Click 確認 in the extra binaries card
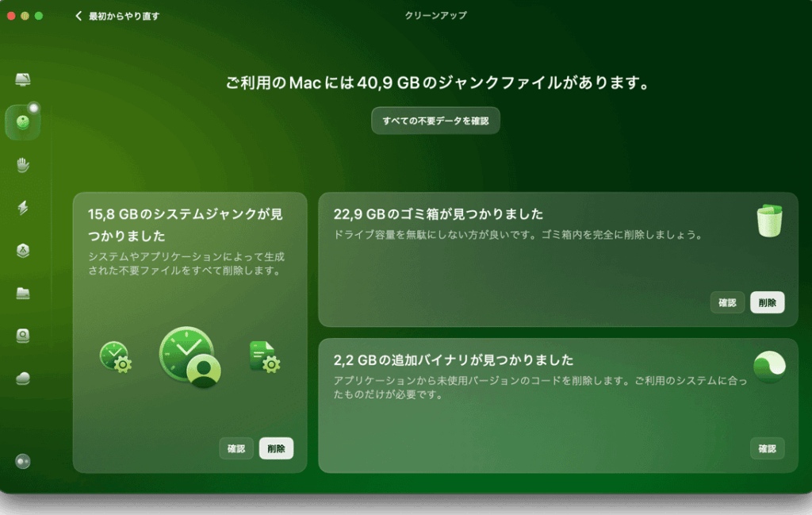The width and height of the screenshot is (812, 515). tap(767, 448)
